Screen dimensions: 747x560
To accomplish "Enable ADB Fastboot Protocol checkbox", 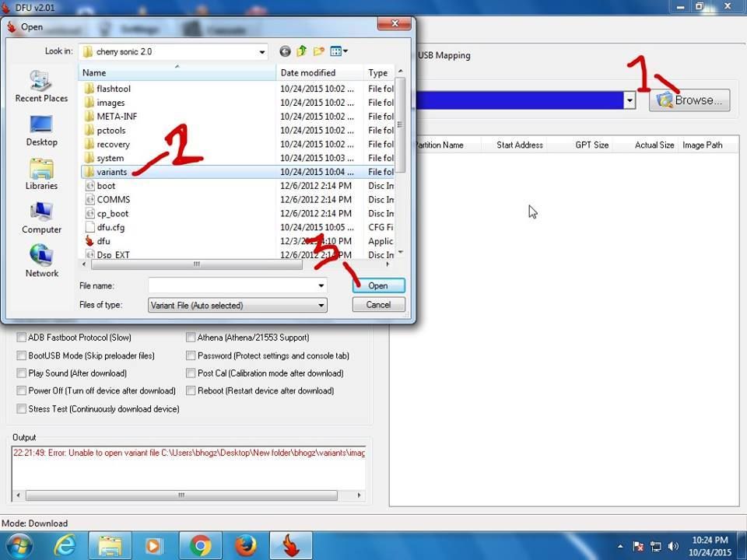I will point(22,338).
